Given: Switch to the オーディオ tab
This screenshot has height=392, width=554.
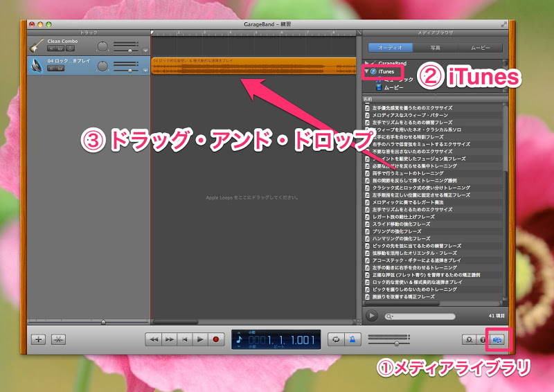Looking at the screenshot, I should tap(391, 47).
